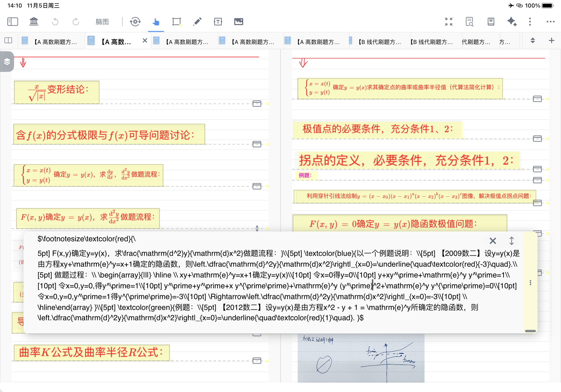Screen dimensions: 561x392
Task: Toggle the left sidebar panel icon
Action: 12,22
